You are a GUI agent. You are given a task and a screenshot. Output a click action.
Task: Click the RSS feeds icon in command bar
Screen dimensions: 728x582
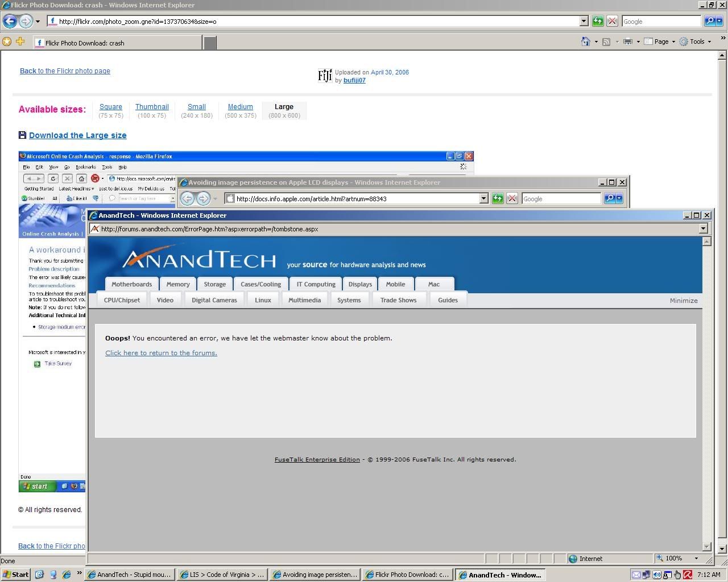point(606,41)
